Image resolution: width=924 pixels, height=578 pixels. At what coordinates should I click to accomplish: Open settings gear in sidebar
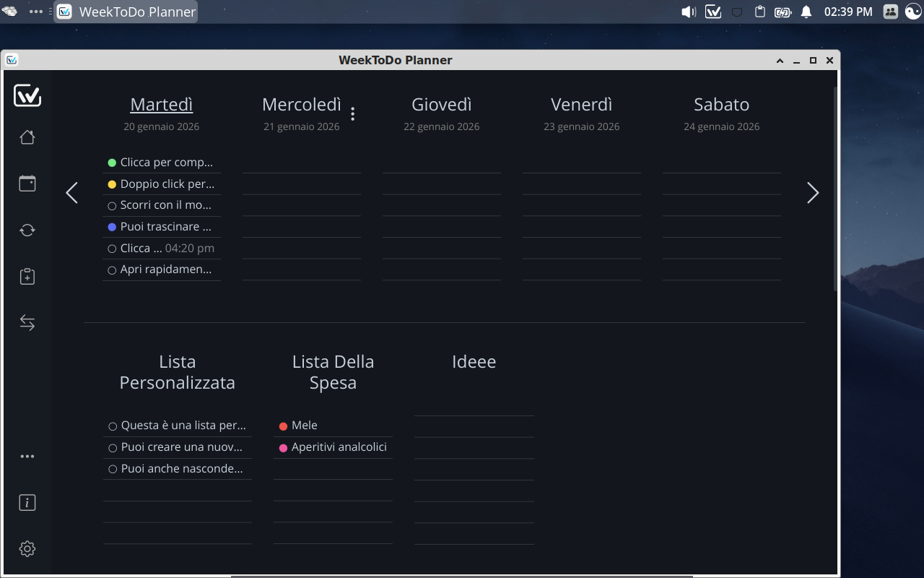(27, 549)
